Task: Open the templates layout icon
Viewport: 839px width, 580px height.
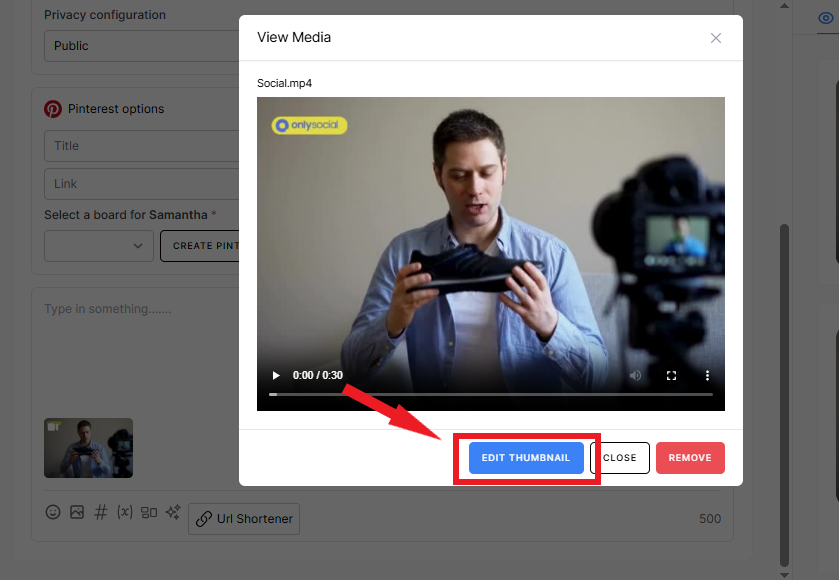Action: tap(149, 512)
